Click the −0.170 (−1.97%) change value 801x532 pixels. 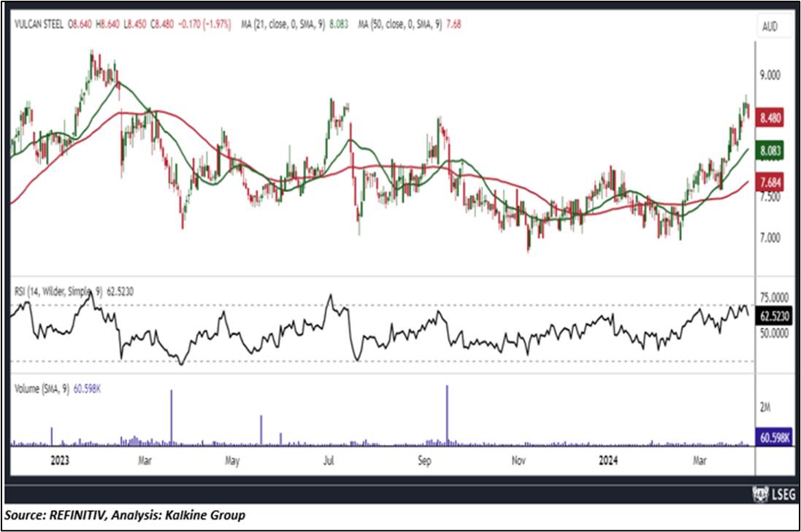pos(204,24)
